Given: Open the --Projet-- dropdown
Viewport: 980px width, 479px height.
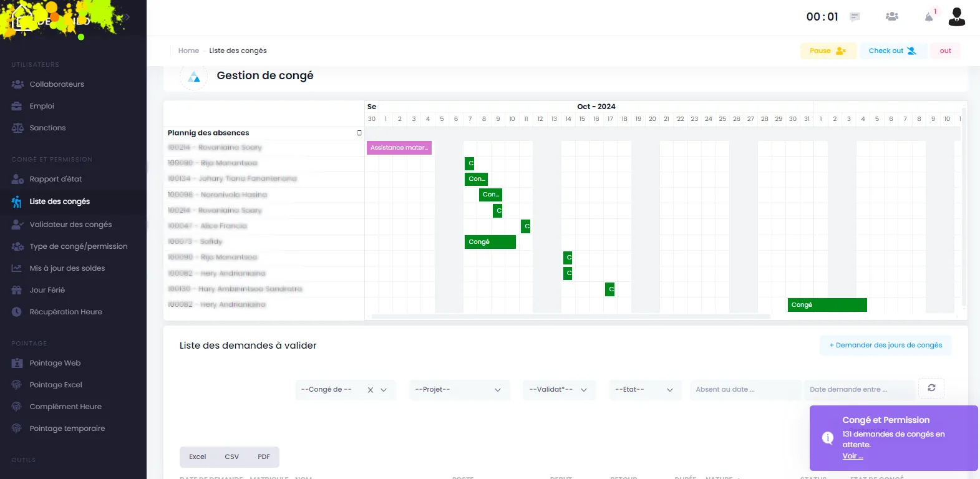Looking at the screenshot, I should click(x=460, y=390).
